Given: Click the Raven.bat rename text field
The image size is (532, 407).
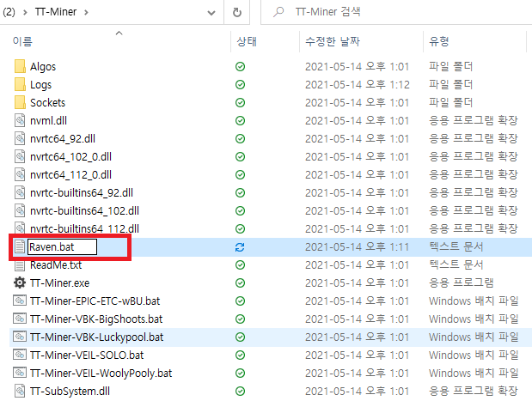Looking at the screenshot, I should pyautogui.click(x=62, y=246).
